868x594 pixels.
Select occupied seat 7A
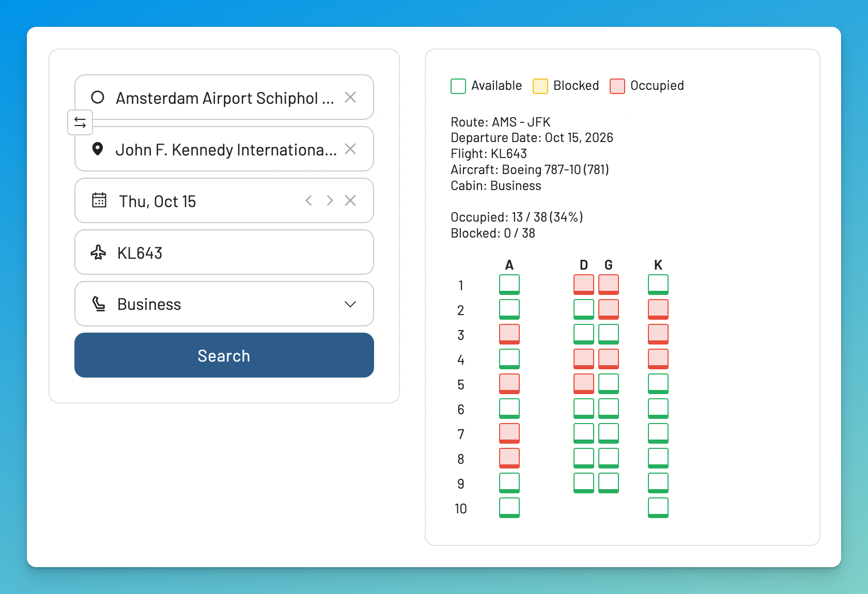tap(509, 433)
